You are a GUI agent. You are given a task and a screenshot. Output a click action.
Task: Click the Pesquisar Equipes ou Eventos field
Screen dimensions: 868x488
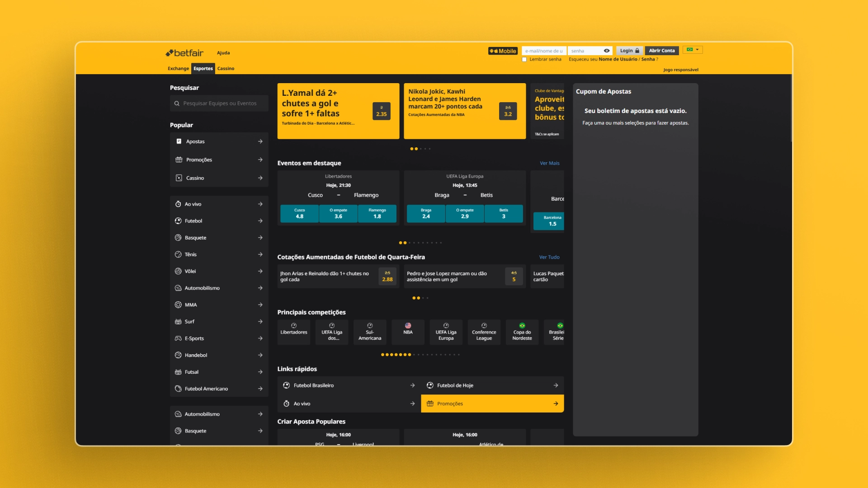pyautogui.click(x=219, y=103)
